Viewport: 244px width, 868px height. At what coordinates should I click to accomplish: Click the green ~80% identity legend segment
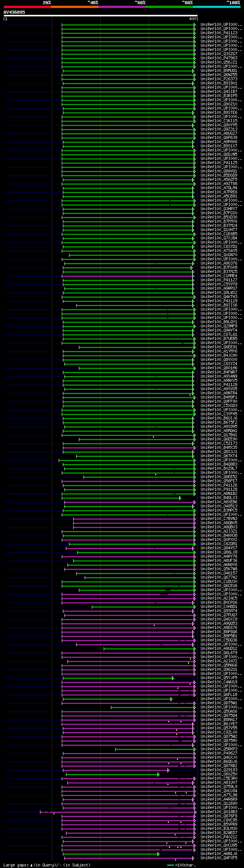[x=169, y=7]
